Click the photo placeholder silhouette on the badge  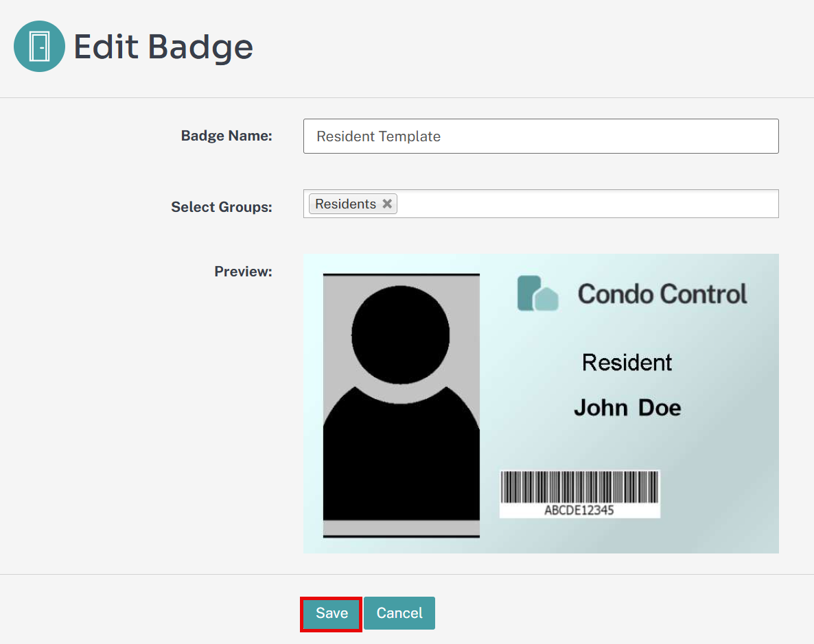pos(401,405)
